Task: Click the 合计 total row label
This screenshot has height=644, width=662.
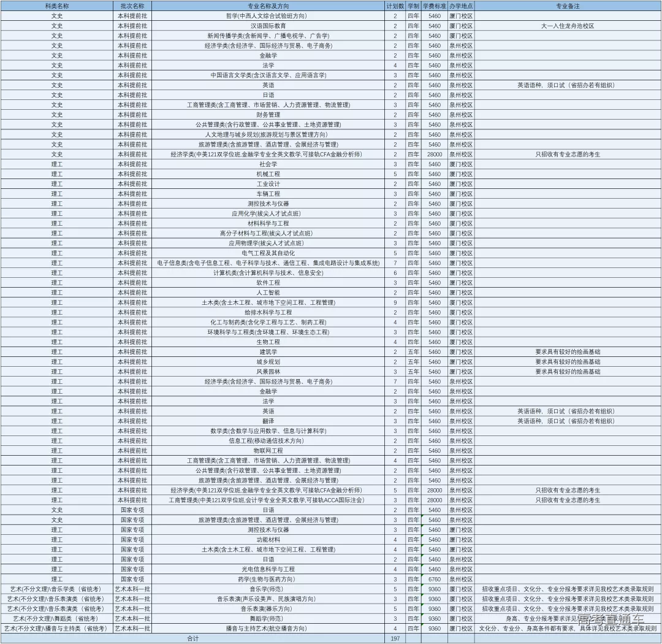Action: [192, 638]
